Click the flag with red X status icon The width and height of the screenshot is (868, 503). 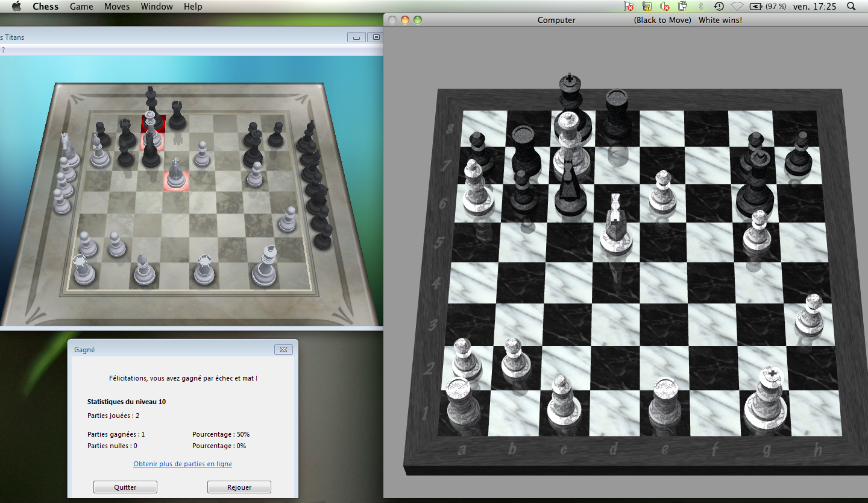click(629, 7)
